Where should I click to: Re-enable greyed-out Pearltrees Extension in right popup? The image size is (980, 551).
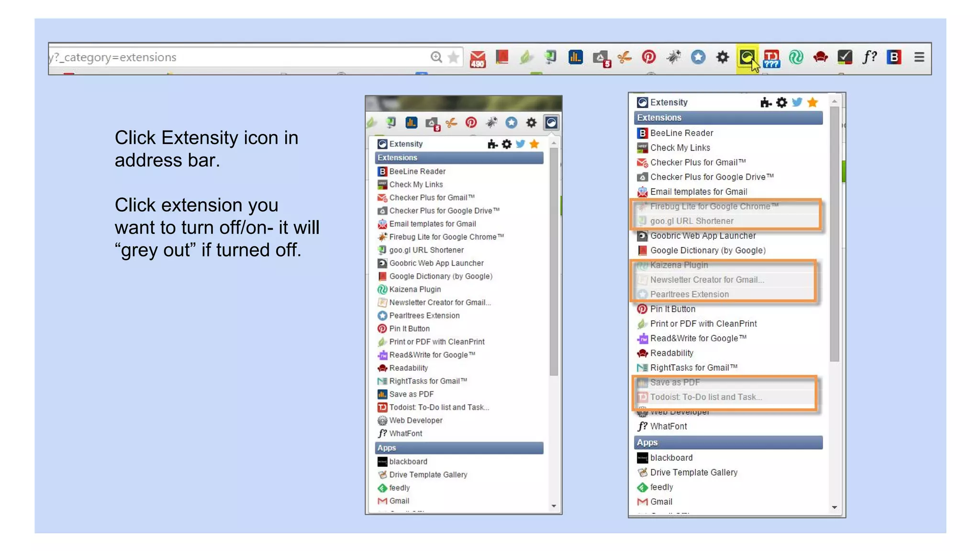click(x=728, y=294)
